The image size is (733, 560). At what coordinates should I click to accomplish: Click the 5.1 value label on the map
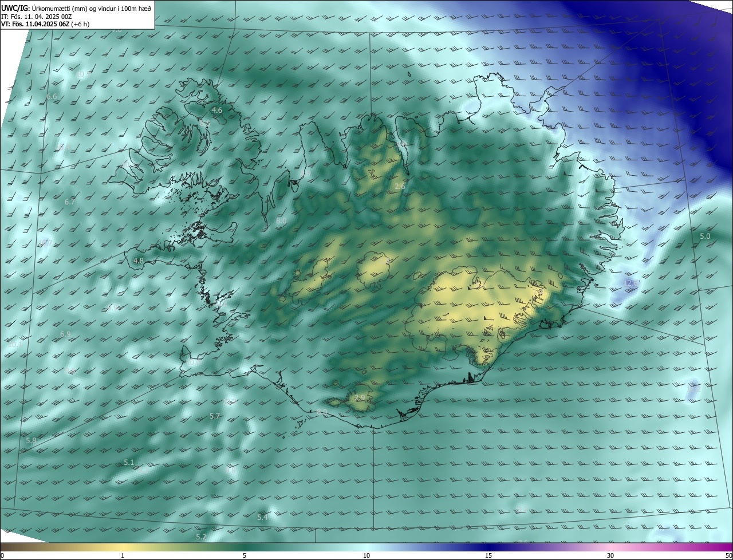tap(129, 463)
